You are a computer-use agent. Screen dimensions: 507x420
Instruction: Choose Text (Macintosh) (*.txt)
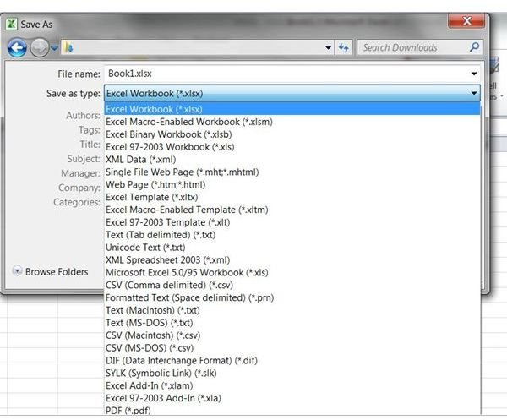292,310
